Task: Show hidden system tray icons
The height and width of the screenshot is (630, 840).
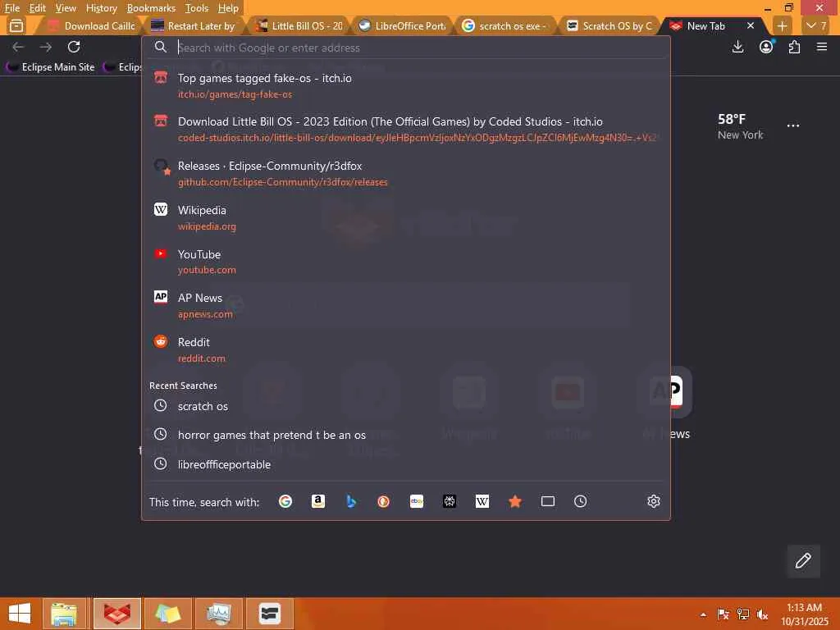Action: [x=703, y=614]
